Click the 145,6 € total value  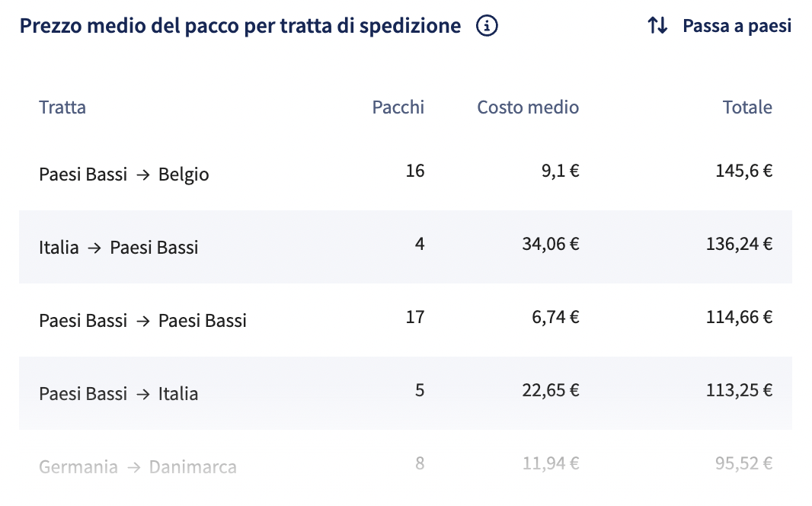coord(743,171)
